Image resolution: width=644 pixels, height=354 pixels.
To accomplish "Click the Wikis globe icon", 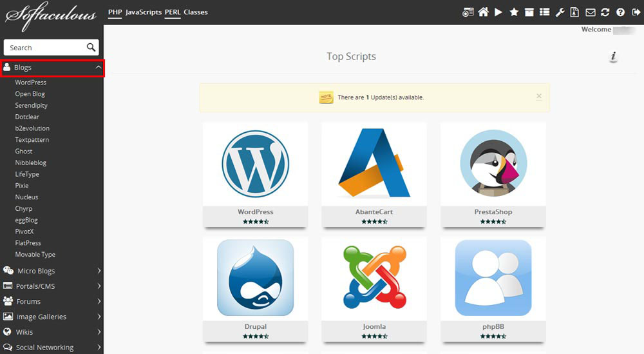I will click(7, 331).
